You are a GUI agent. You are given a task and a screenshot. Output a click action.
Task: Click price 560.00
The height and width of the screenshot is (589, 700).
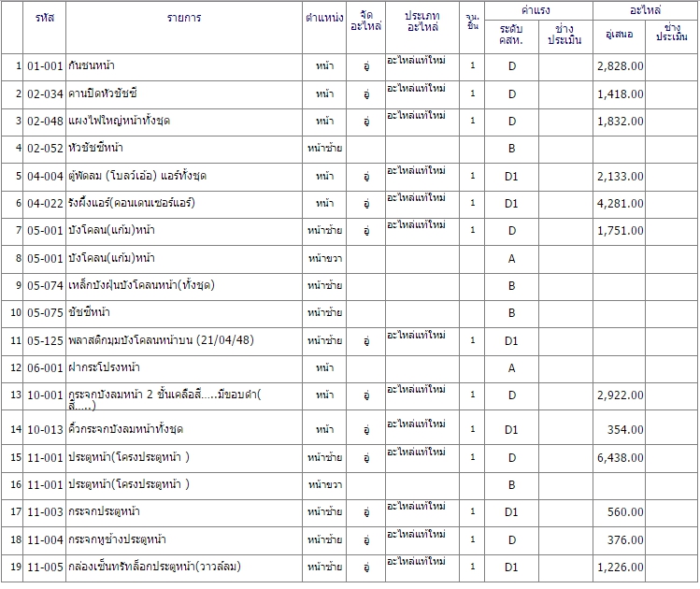625,511
